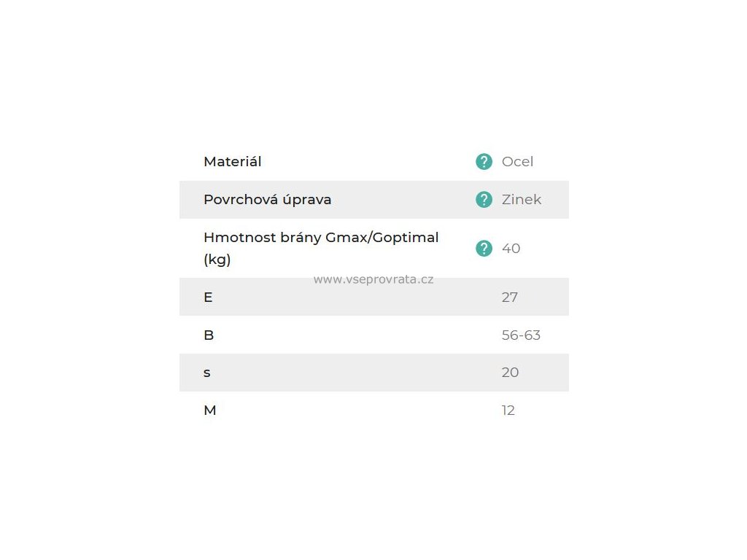Click the B value 56-63

pos(521,335)
